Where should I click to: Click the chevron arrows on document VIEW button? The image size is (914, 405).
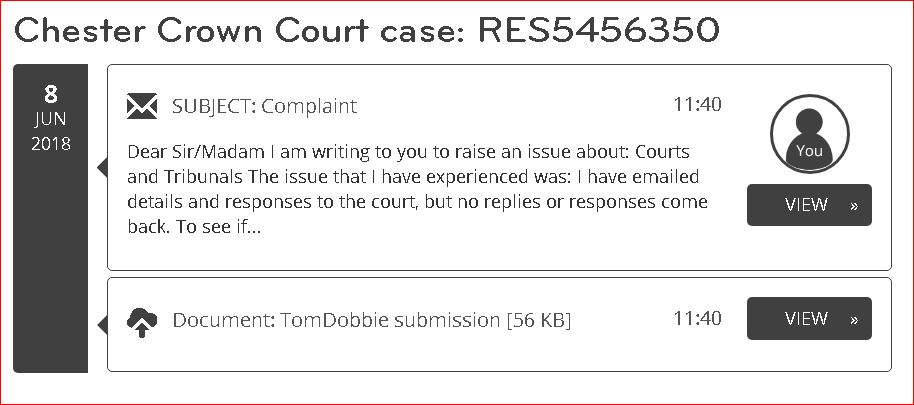[854, 319]
